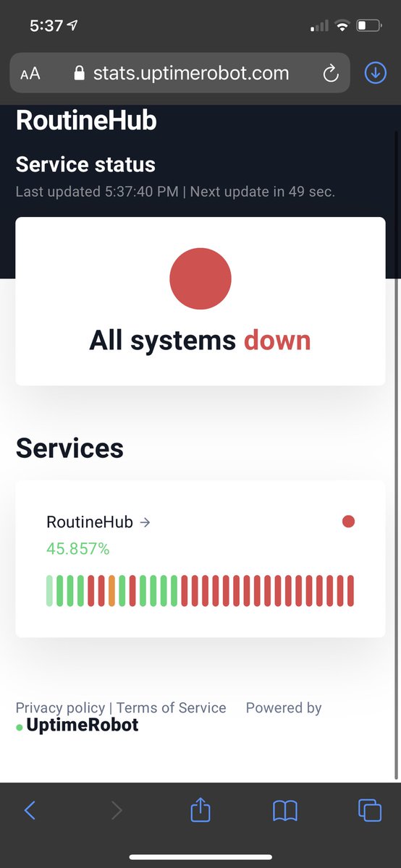401x868 pixels.
Task: Tap the 'All systems down' status text
Action: [x=200, y=340]
